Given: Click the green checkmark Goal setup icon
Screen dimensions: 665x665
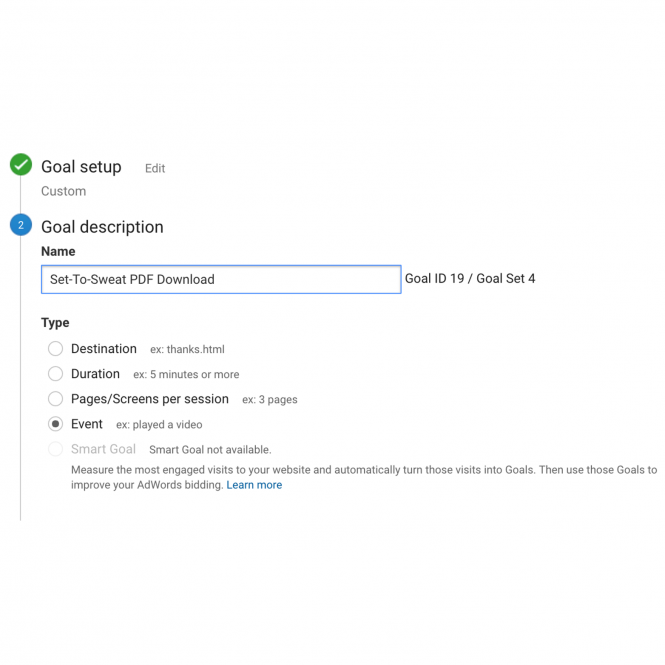Looking at the screenshot, I should coord(21,165).
